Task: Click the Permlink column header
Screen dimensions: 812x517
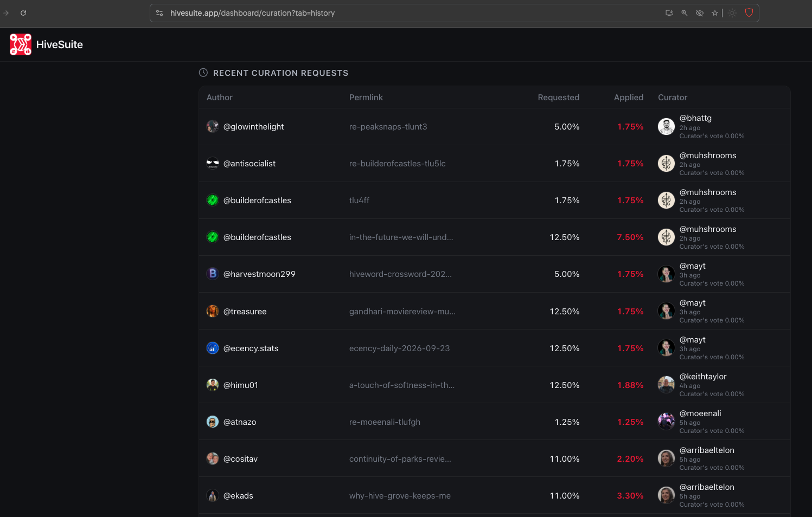Action: coord(366,98)
